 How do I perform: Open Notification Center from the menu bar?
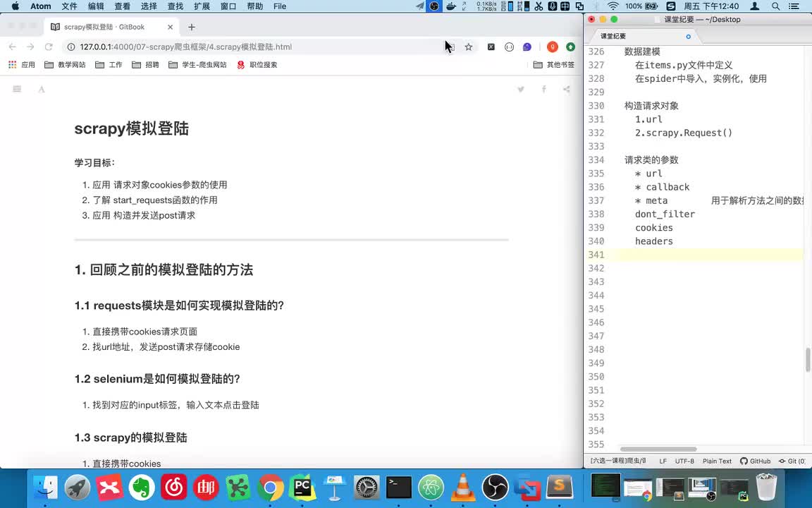(x=794, y=6)
